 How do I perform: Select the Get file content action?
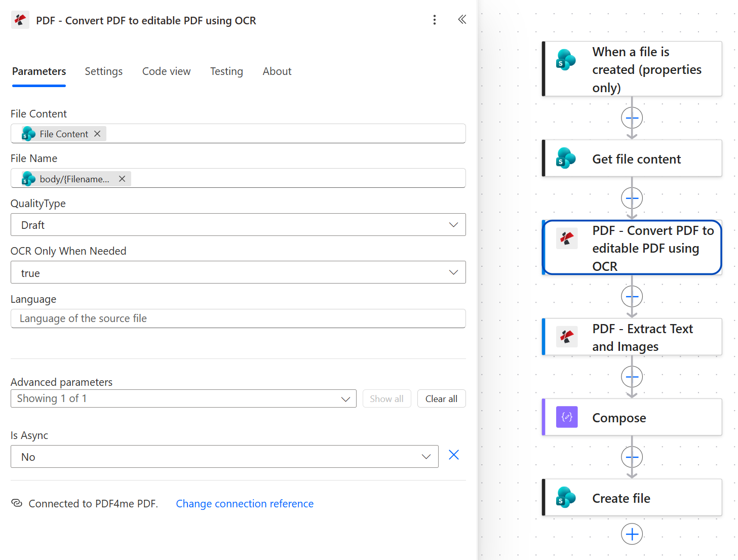[632, 158]
